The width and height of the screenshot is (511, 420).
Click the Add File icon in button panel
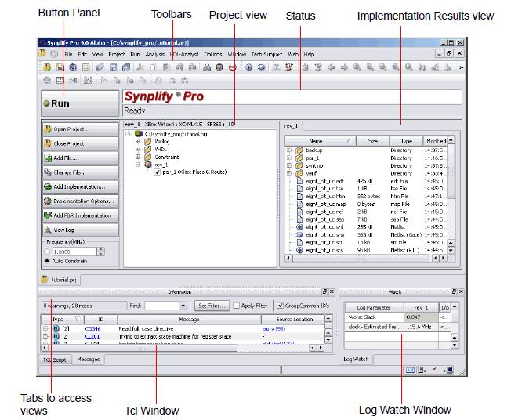[47, 158]
